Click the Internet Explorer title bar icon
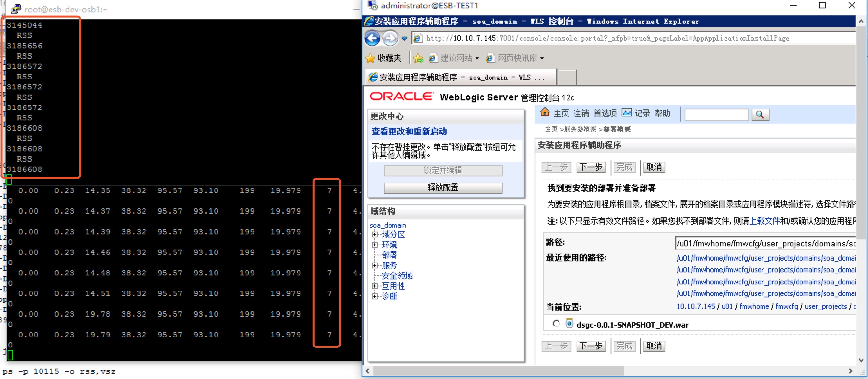This screenshot has height=379, width=868. (x=369, y=22)
